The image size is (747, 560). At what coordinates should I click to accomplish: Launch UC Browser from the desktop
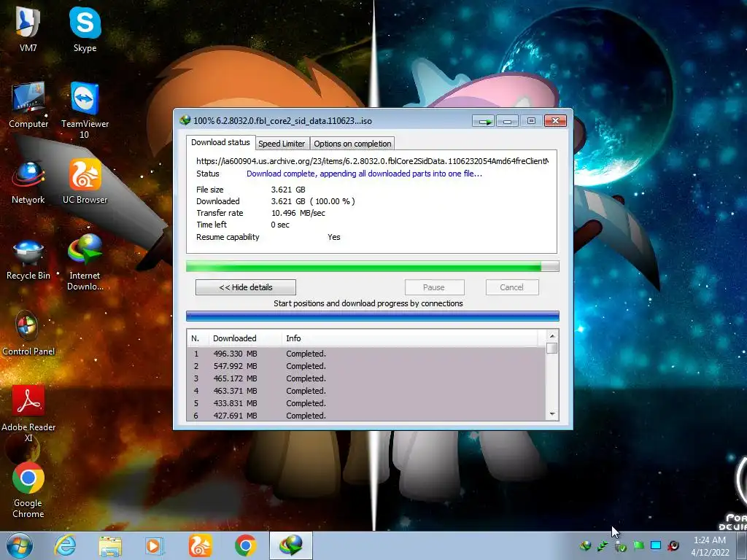tap(85, 182)
